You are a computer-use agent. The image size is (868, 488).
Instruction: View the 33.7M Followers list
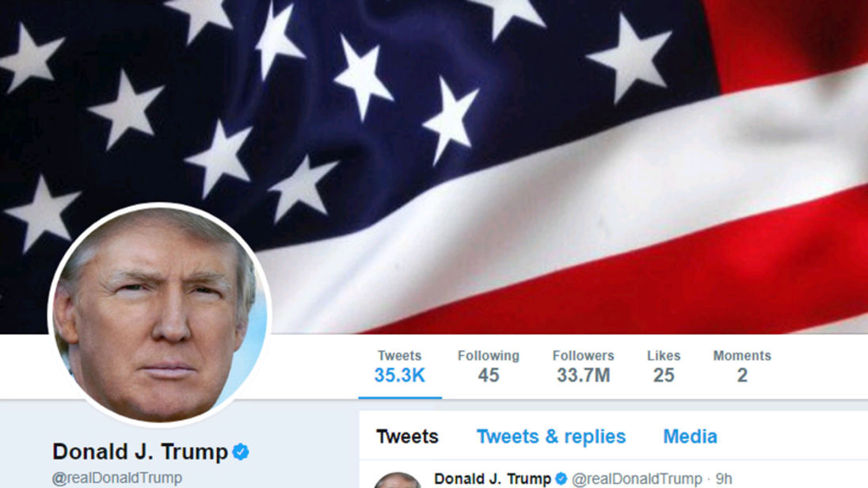(584, 366)
